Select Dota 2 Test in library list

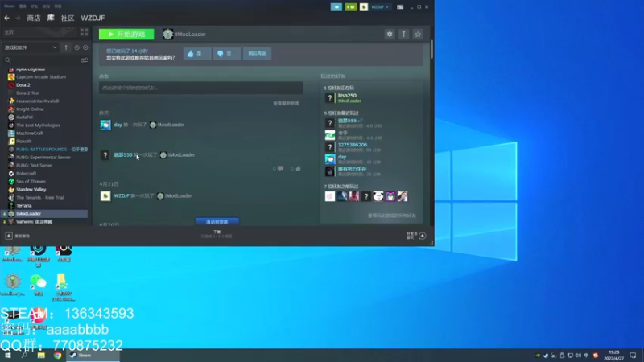27,93
